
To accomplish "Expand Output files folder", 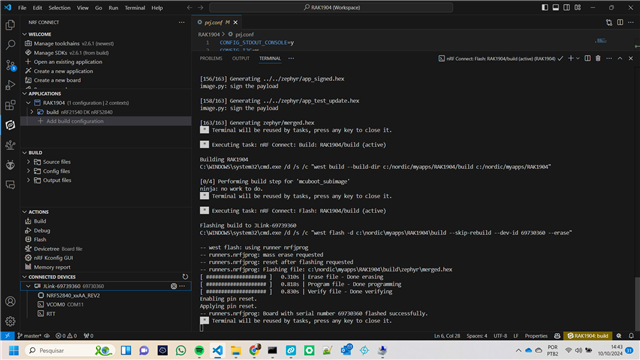I will [29, 180].
